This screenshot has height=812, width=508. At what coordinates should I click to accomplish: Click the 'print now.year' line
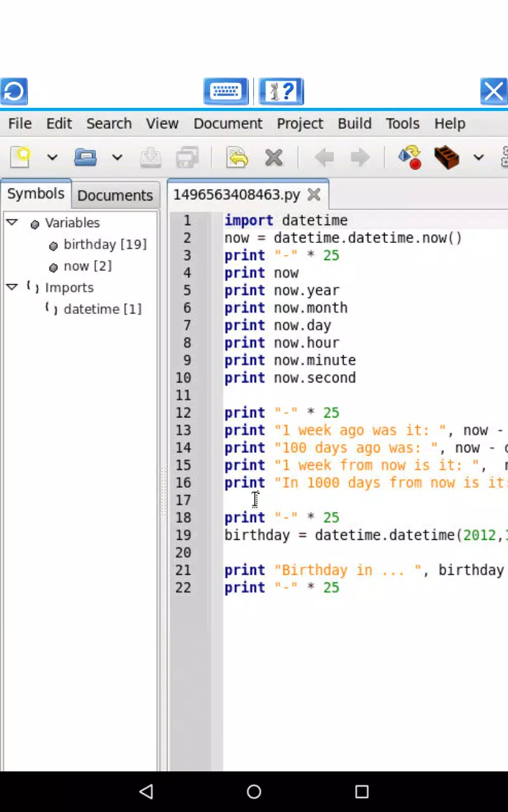pyautogui.click(x=282, y=291)
